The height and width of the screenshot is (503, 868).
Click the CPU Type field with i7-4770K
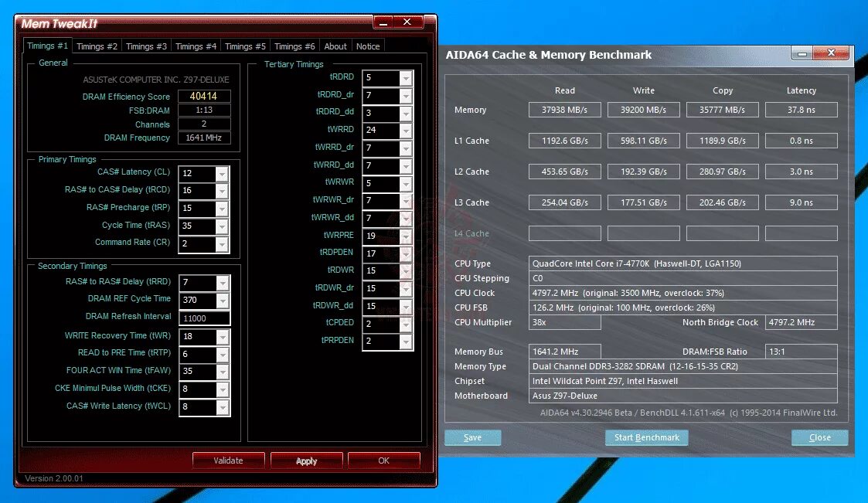[x=683, y=263]
